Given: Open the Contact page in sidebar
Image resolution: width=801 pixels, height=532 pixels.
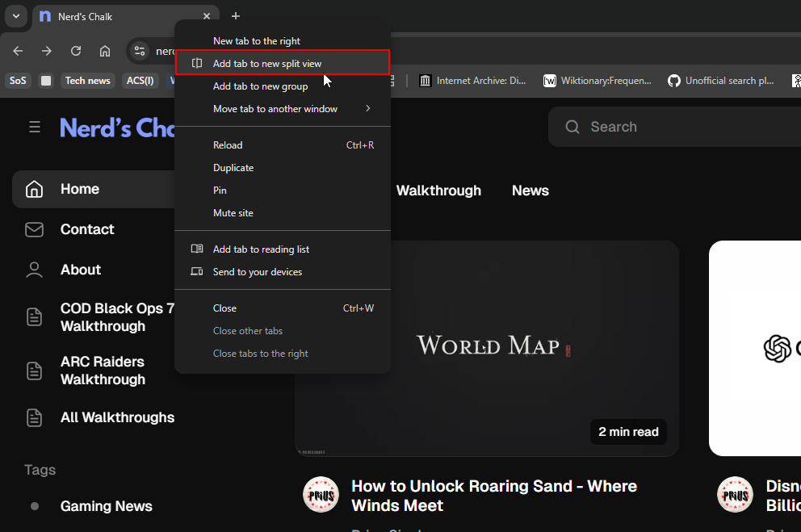Looking at the screenshot, I should (87, 229).
